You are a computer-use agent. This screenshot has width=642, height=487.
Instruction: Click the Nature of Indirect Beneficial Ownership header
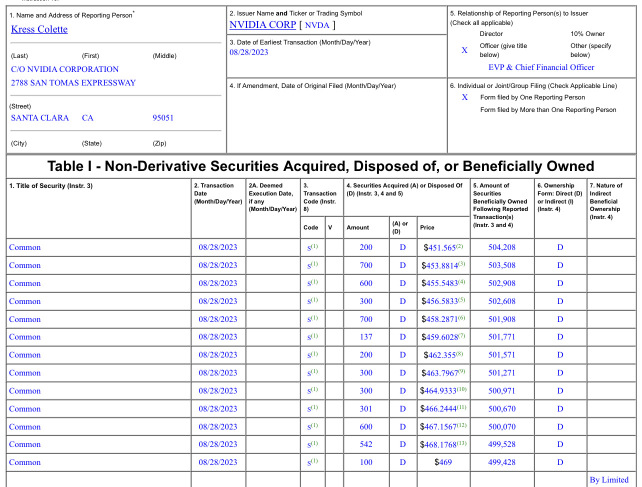[x=606, y=201]
